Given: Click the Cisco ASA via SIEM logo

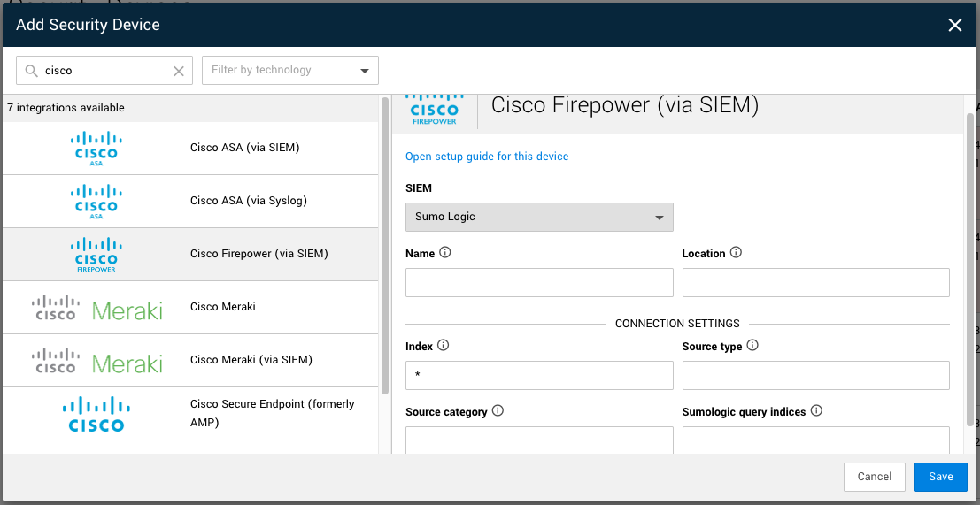Looking at the screenshot, I should coord(96,149).
